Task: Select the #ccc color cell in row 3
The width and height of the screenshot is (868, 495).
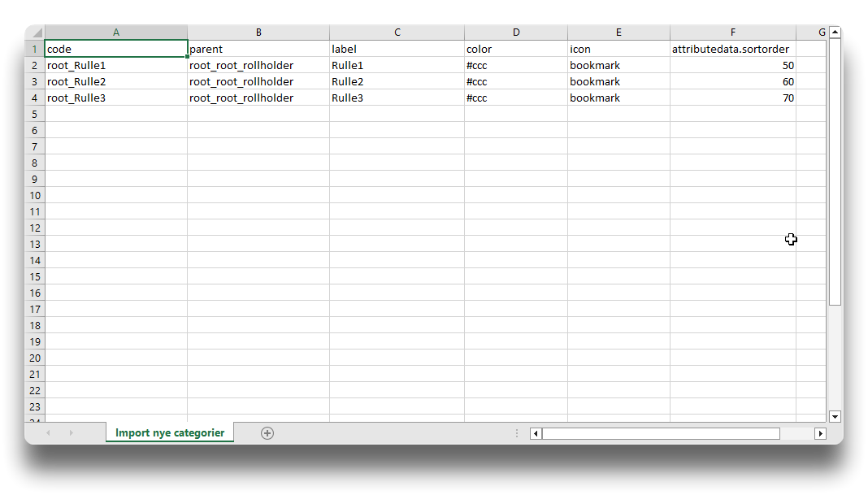Action: point(515,81)
